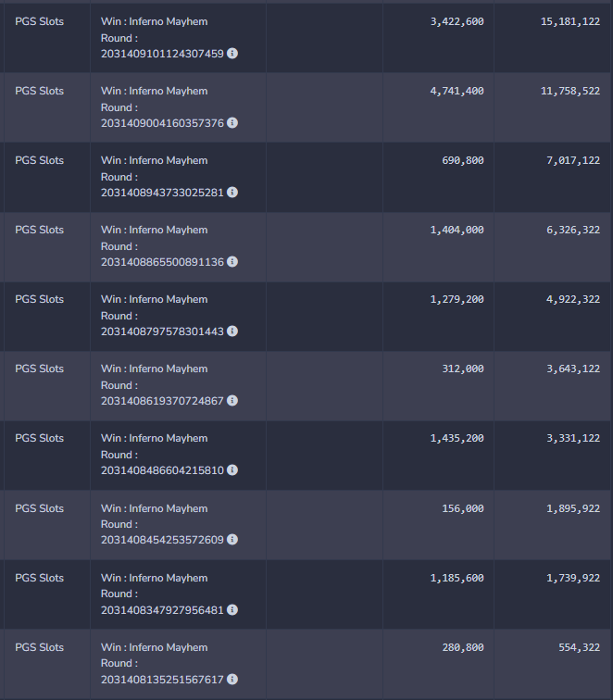Open info icon next to round 2031408135251567617
Image resolution: width=613 pixels, height=700 pixels.
point(232,679)
